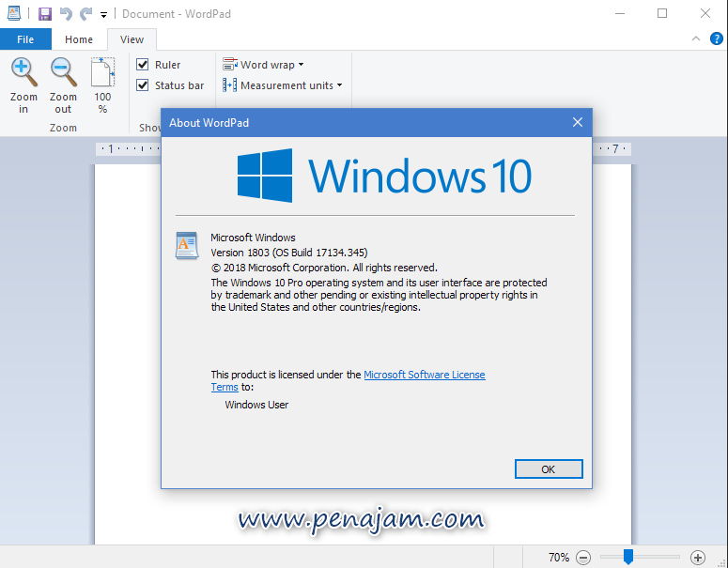Reset zoom with the 100% page icon
Viewport: 728px width, 568px height.
(102, 72)
